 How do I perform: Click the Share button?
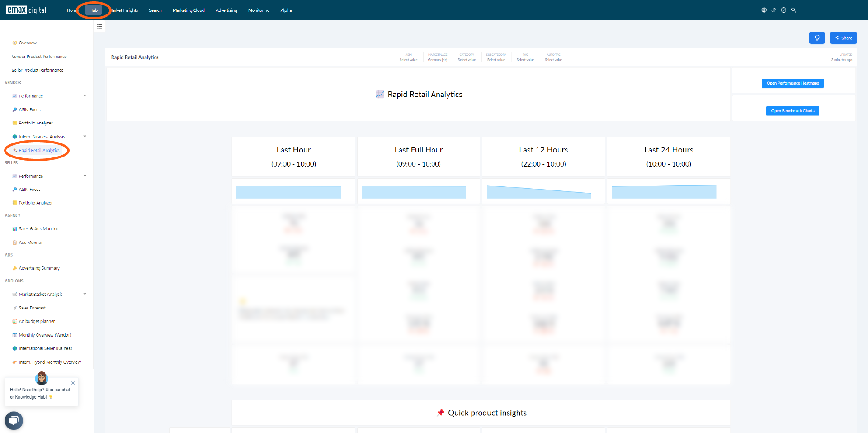[844, 38]
